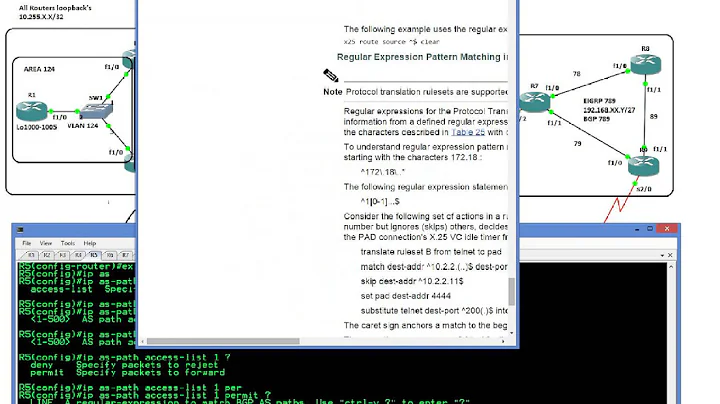Open the File menu in the terminal window
Screen dimensions: 720x404
pos(27,243)
